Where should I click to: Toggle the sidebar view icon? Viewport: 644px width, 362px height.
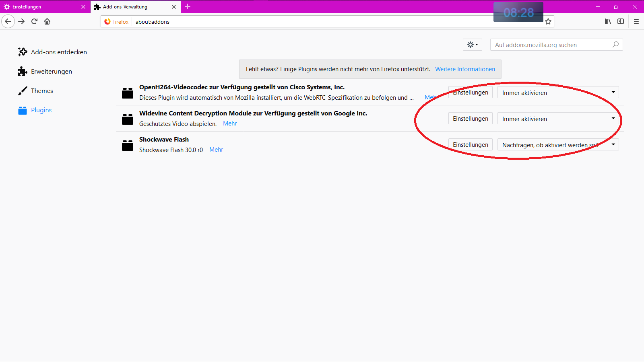point(621,21)
